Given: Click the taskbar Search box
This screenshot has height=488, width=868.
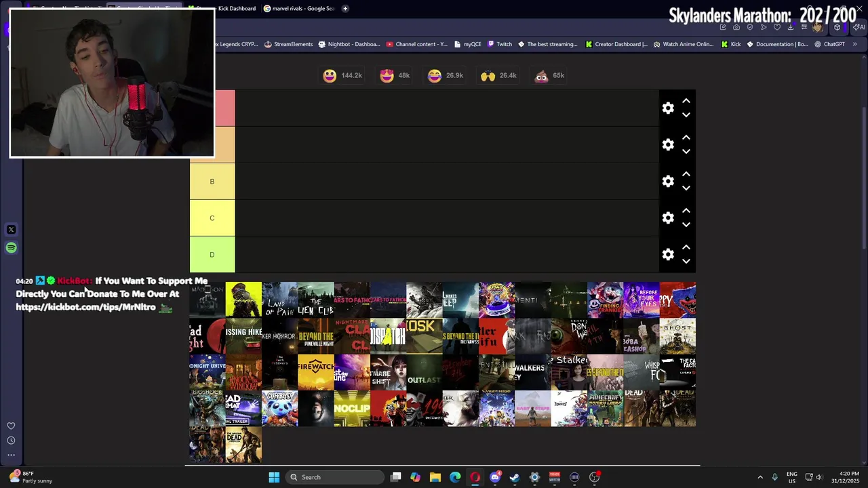Looking at the screenshot, I should click(334, 477).
